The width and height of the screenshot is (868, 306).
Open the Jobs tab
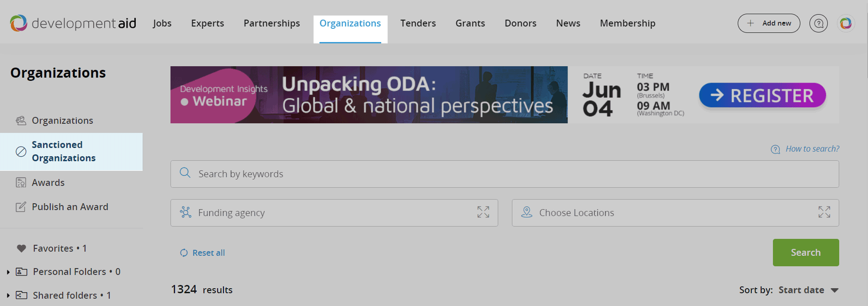point(162,23)
